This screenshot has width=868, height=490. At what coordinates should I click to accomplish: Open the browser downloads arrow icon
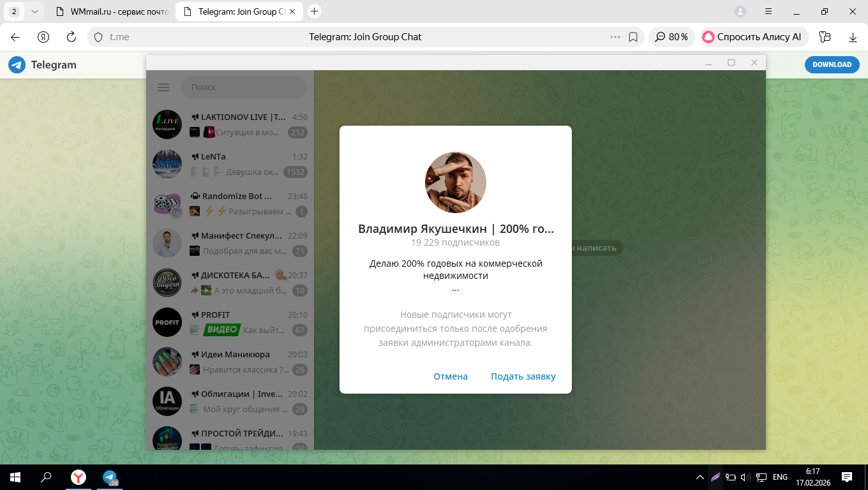853,37
